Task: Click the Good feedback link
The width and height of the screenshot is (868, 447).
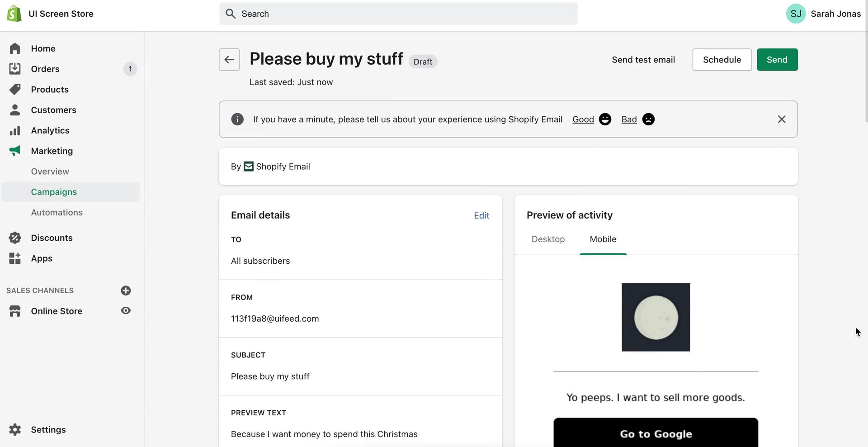Action: (x=583, y=119)
